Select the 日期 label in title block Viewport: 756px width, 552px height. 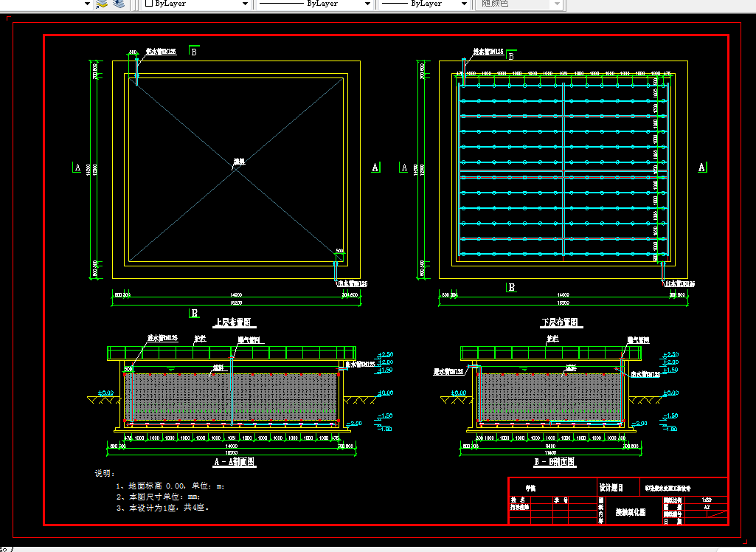tap(673, 522)
